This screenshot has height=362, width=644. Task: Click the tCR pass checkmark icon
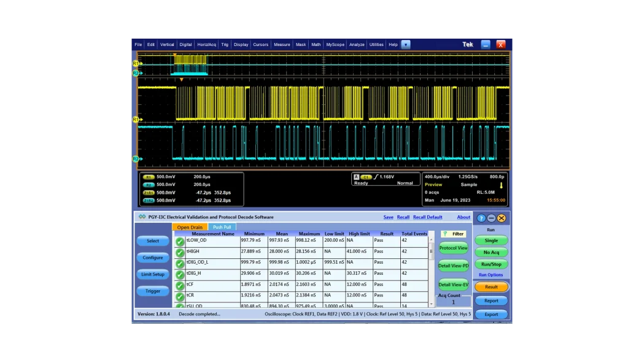coord(179,297)
